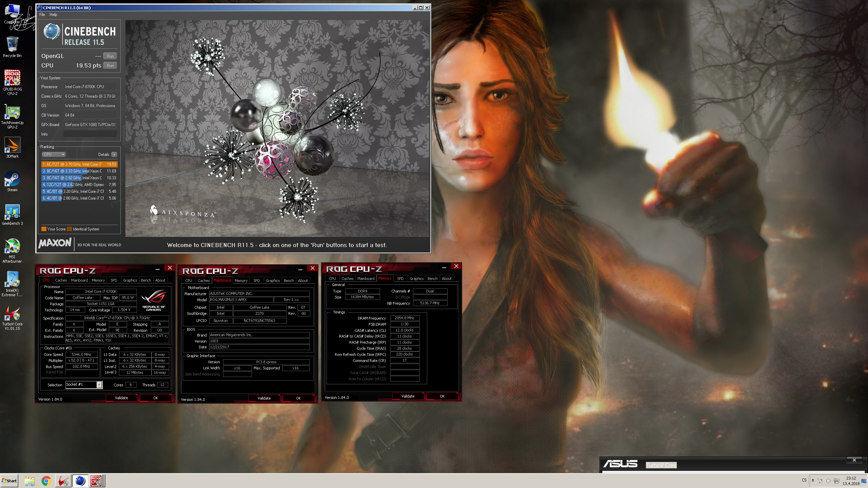Click Validate in right CPU-Z Memory window
This screenshot has height=488, width=868.
click(408, 396)
